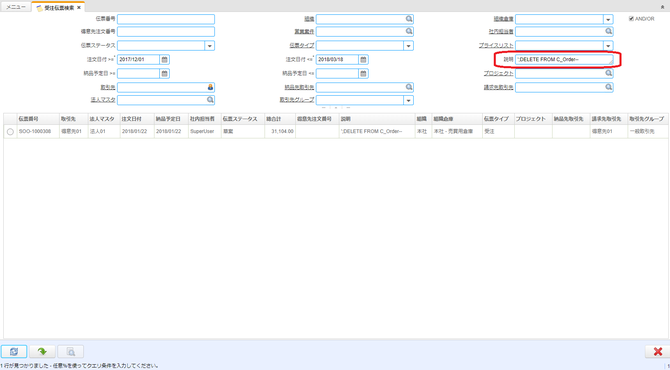Close the 受注伝票検索 tab with X

point(79,8)
